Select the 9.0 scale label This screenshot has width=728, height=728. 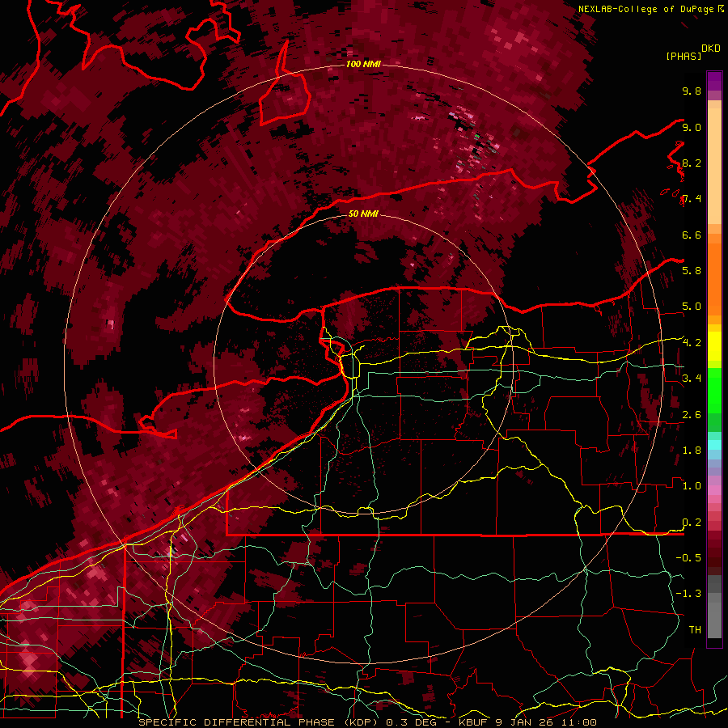[x=692, y=127]
